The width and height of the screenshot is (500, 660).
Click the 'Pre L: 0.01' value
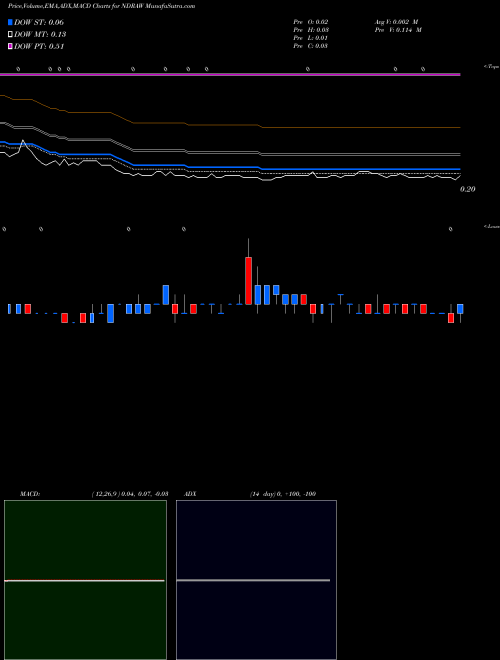pyautogui.click(x=311, y=38)
